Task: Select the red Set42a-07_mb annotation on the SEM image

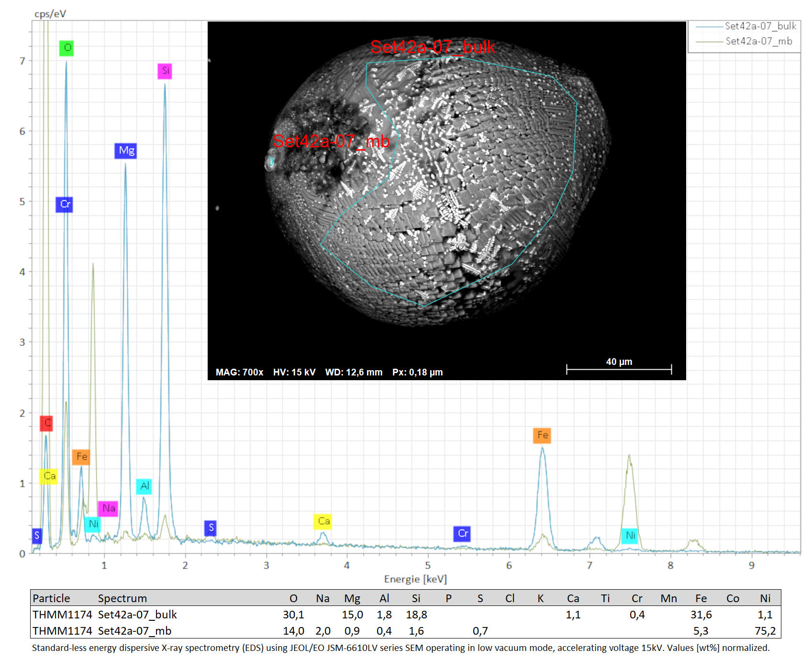Action: (x=331, y=142)
